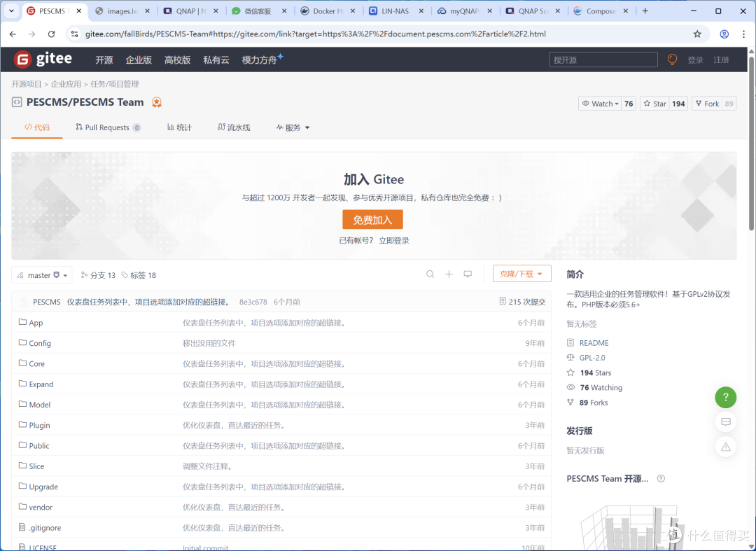Image resolution: width=756 pixels, height=551 pixels.
Task: Click help icon next to PESCMS Team 开源...
Action: point(661,479)
